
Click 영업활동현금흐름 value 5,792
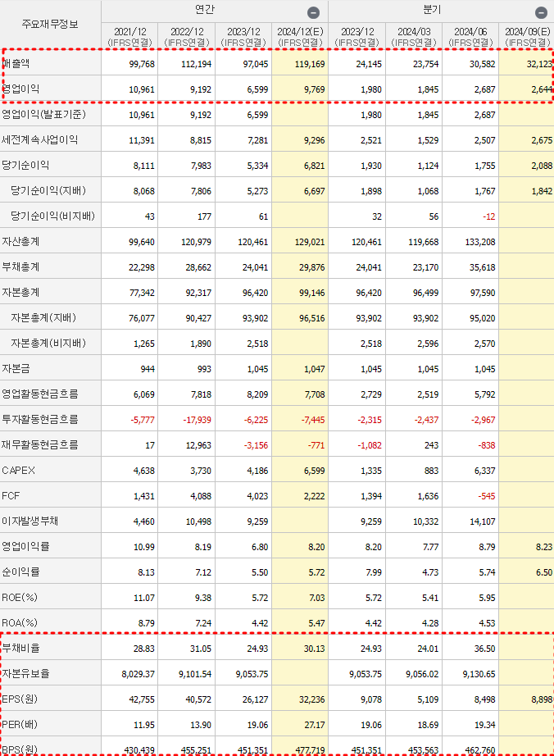pyautogui.click(x=484, y=395)
